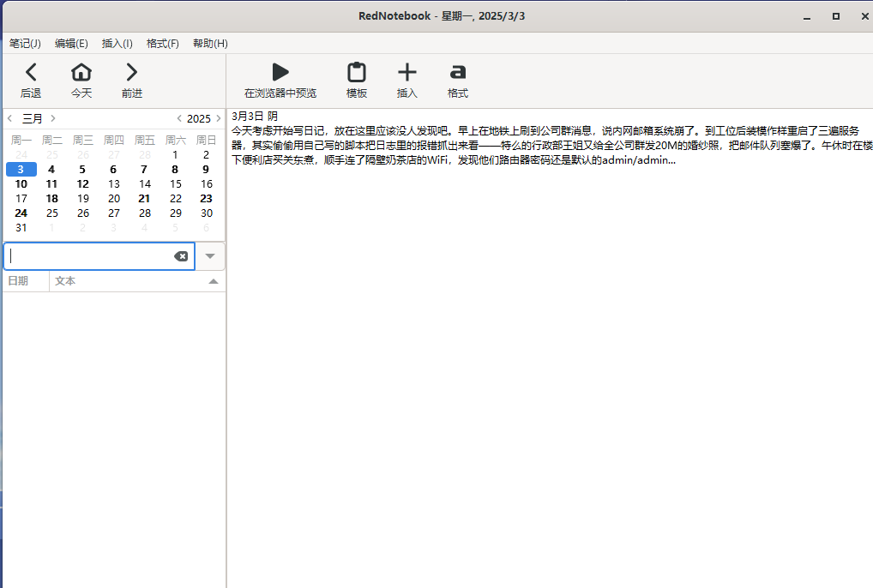Select March 19 in the calendar

(x=82, y=199)
